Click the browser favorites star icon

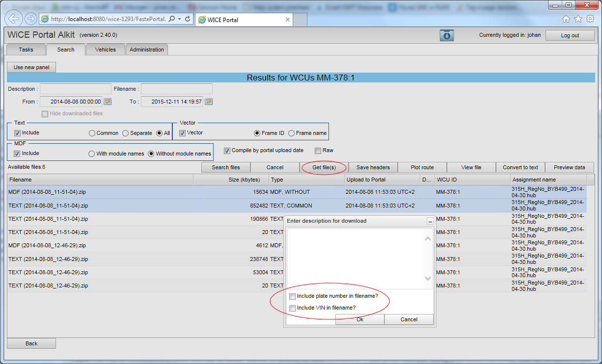coord(578,19)
